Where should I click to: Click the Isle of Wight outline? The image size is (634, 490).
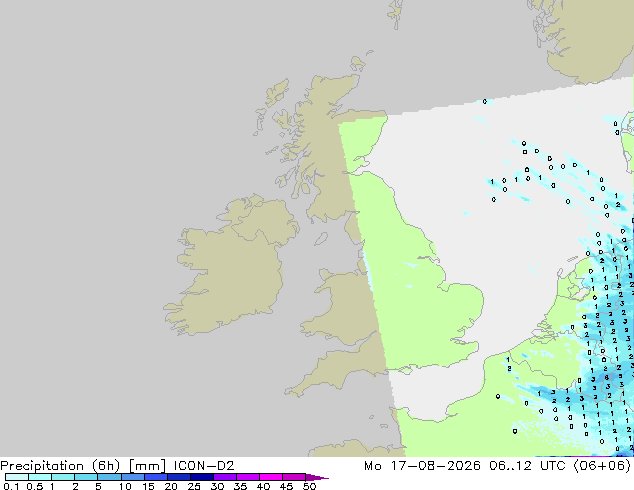click(405, 370)
